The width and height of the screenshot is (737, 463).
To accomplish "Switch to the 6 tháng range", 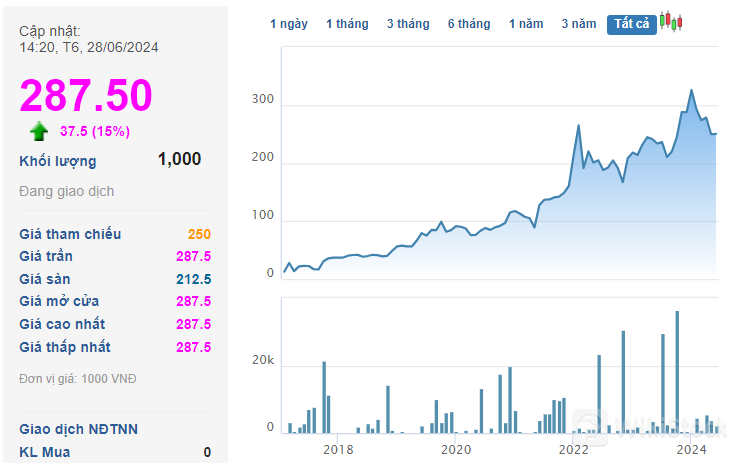I will pyautogui.click(x=469, y=24).
